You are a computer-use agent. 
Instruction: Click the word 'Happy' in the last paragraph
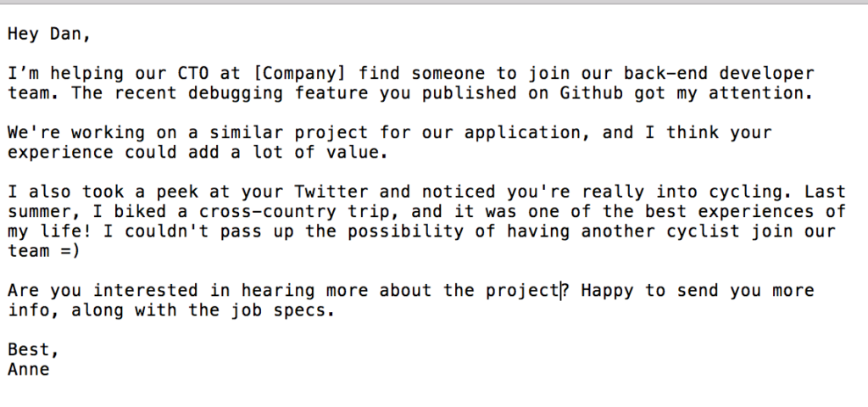[607, 291]
